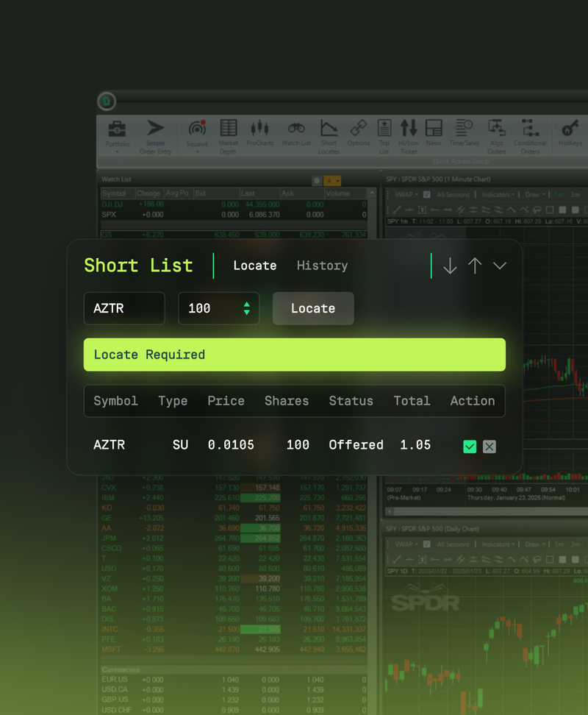The height and width of the screenshot is (715, 588).
Task: Select the 1m timeframe in Daily chart
Action: tap(559, 544)
